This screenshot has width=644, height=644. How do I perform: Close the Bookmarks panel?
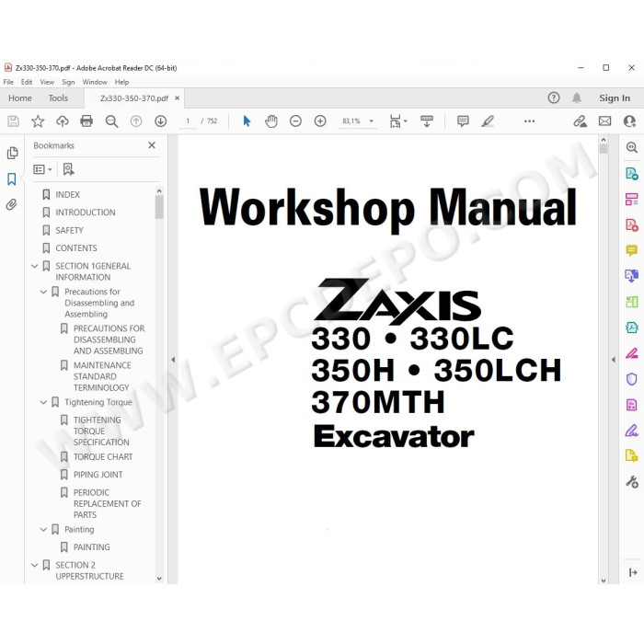tap(152, 145)
